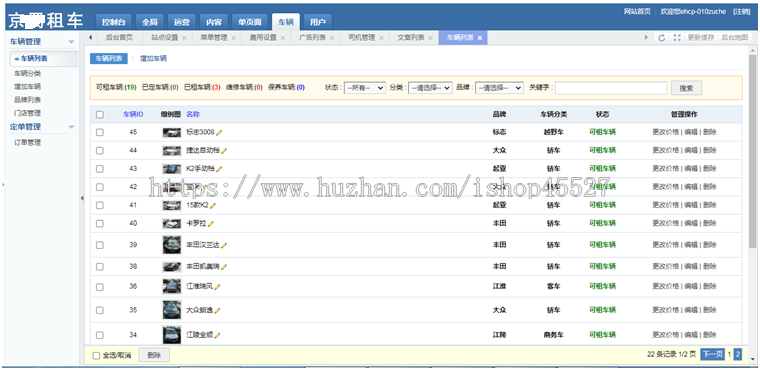The width and height of the screenshot is (760, 370).
Task: Switch to the 运营 top menu
Action: click(x=182, y=22)
